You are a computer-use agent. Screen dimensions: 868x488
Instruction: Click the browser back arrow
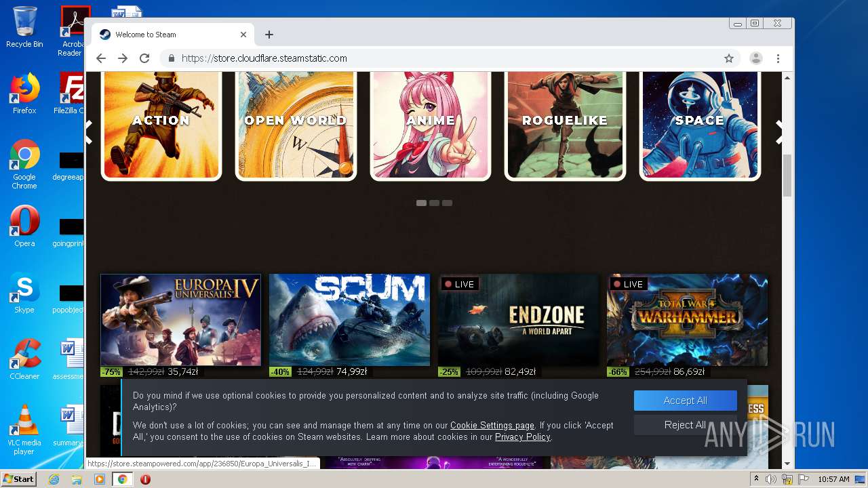coord(101,58)
